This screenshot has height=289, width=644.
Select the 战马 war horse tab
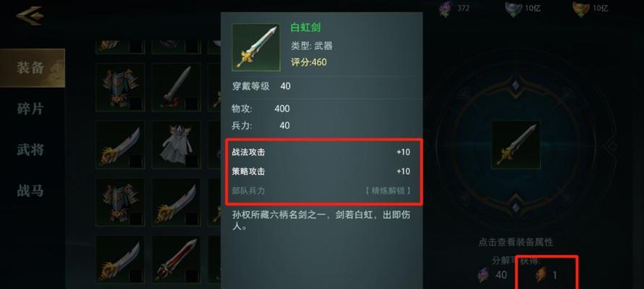tap(30, 191)
